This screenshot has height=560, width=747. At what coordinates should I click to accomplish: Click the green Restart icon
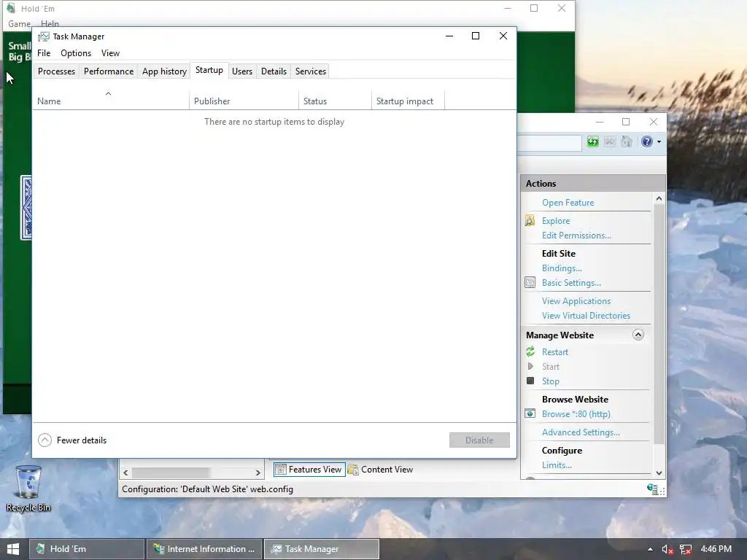pyautogui.click(x=530, y=351)
